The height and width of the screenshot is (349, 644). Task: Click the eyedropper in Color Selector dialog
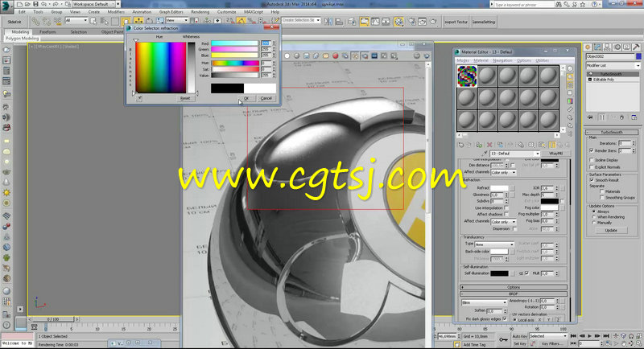click(x=139, y=98)
